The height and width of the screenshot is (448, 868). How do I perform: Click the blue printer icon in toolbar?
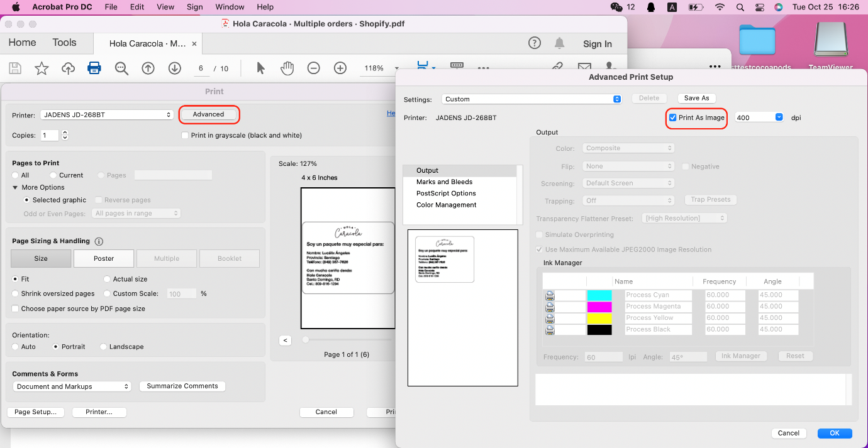(x=94, y=68)
